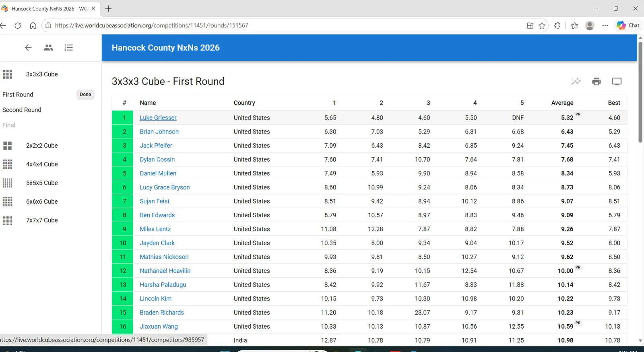Image resolution: width=644 pixels, height=352 pixels.
Task: Select 2x2x2 Cube event label
Action: point(42,145)
